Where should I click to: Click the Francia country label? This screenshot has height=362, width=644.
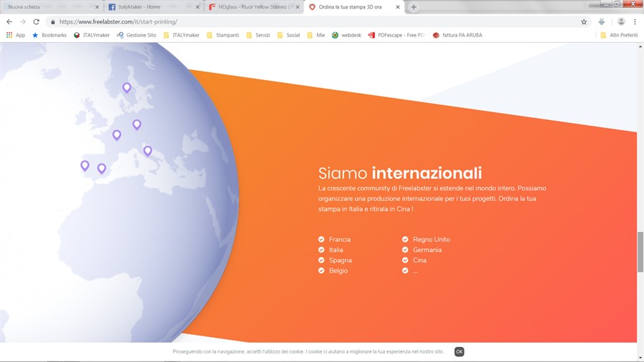340,239
